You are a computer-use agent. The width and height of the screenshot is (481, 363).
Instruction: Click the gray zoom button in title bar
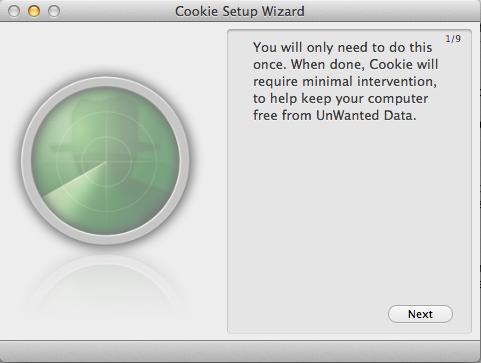point(54,11)
